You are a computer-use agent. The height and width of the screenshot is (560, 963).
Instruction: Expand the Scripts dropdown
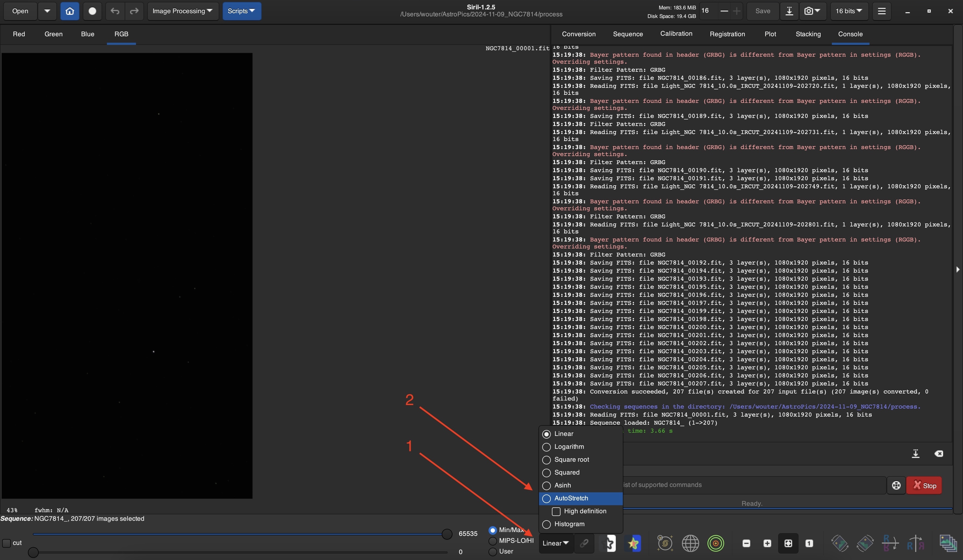tap(241, 11)
